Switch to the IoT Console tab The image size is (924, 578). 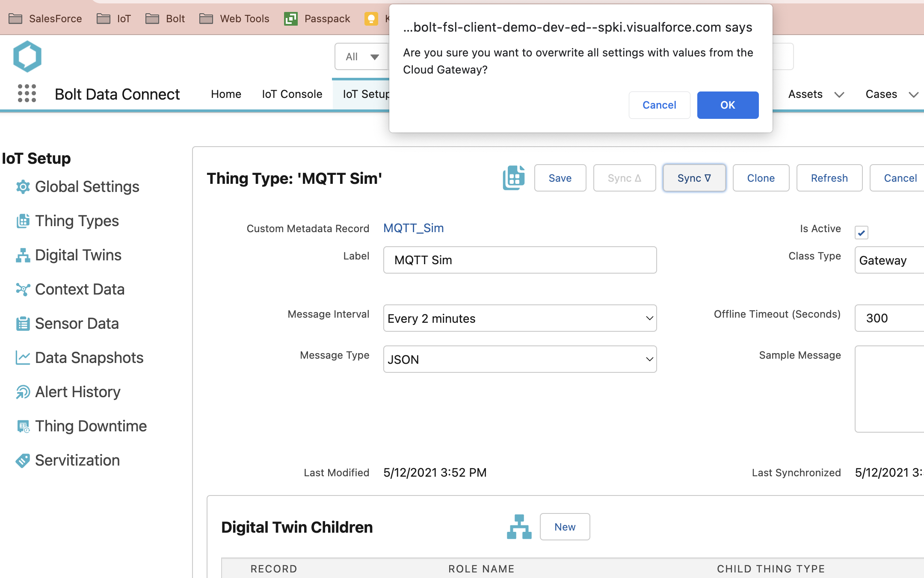click(x=292, y=94)
